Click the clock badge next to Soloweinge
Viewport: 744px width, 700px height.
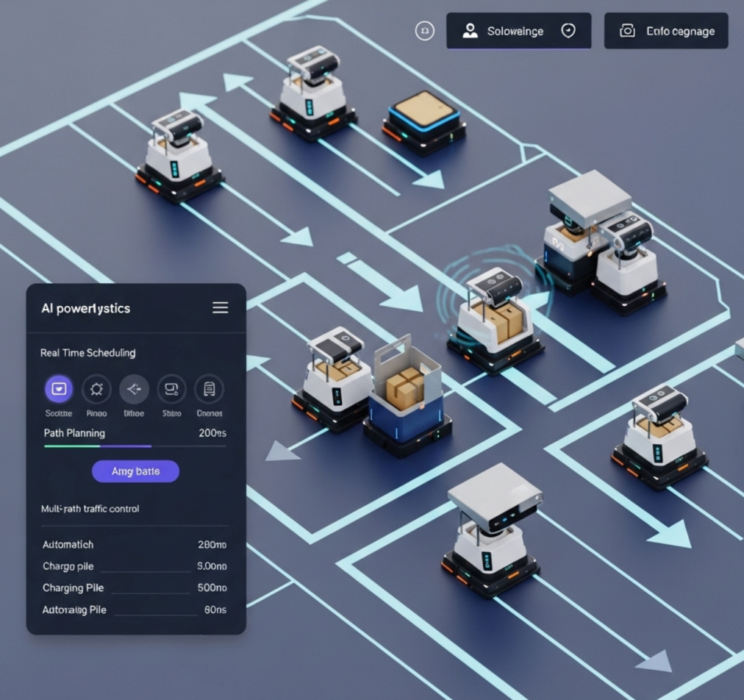[568, 31]
